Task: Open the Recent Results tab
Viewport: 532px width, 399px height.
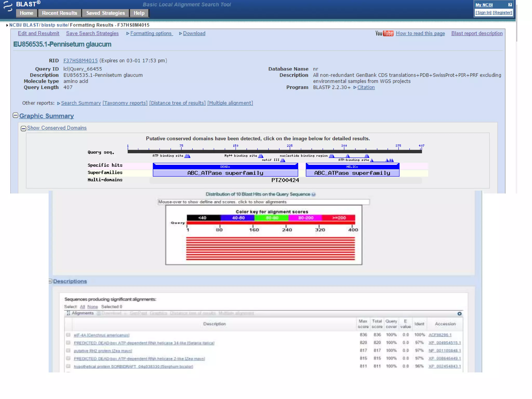Action: (x=59, y=13)
